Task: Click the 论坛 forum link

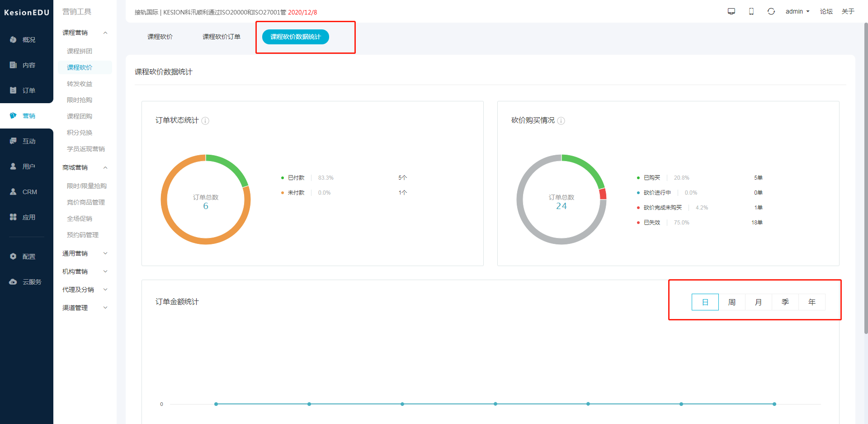Action: (826, 11)
